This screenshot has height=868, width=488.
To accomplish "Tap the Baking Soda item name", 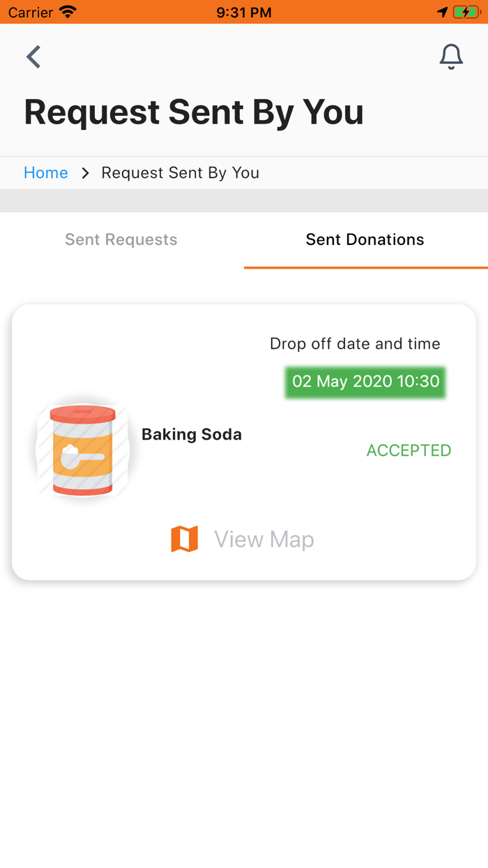I will [x=192, y=434].
